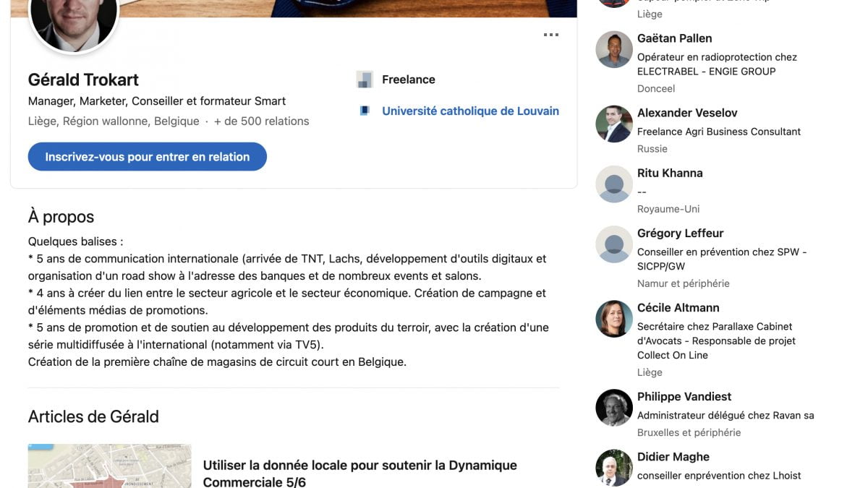Click the Freelance company logo icon

(x=365, y=80)
